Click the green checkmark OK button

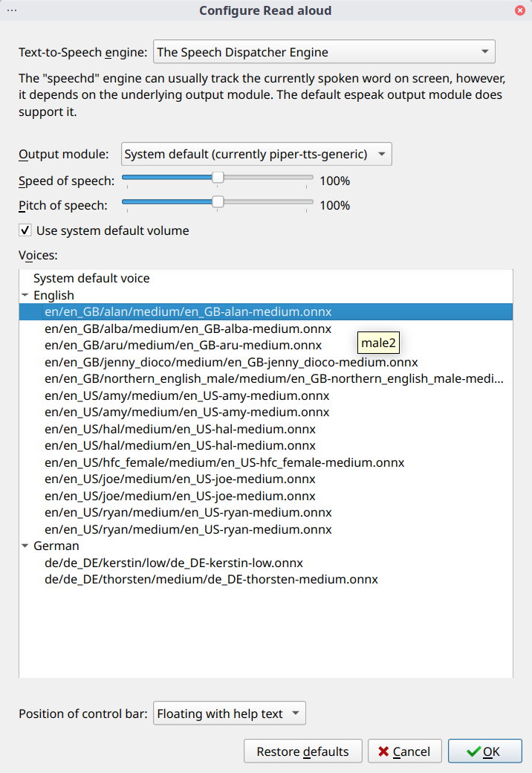click(484, 751)
